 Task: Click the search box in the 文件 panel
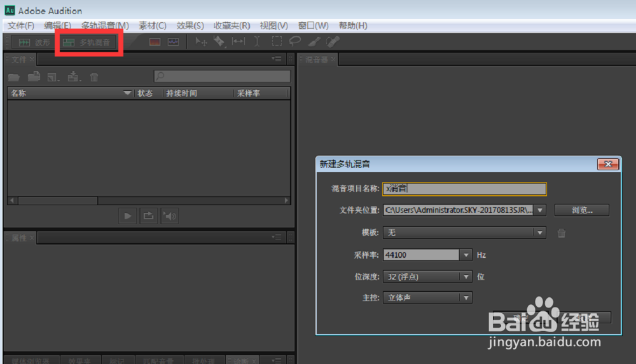(222, 76)
